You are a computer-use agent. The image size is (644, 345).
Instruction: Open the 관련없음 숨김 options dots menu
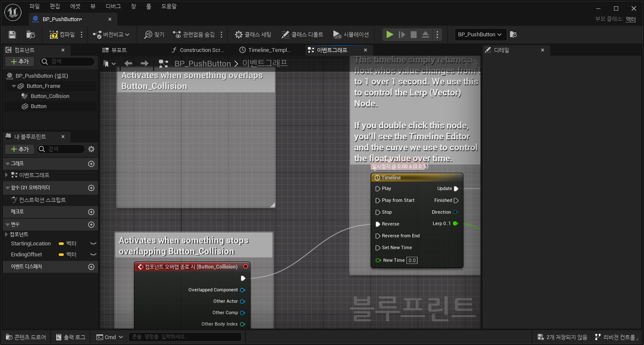click(x=221, y=35)
